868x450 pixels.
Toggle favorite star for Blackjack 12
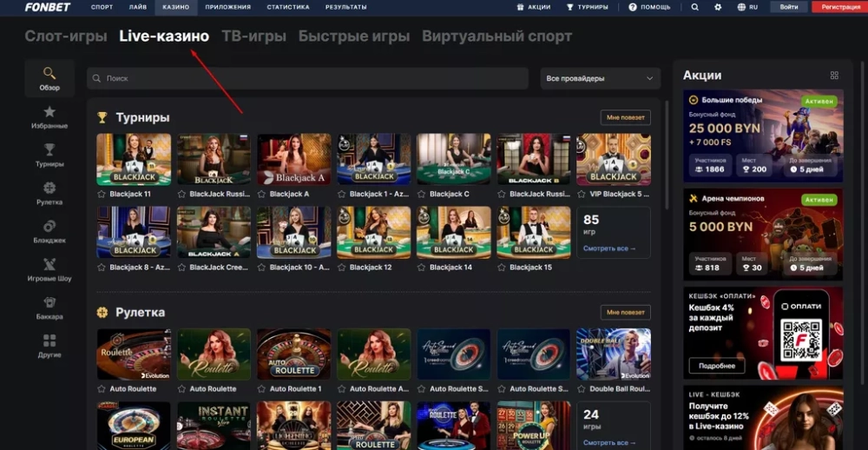point(342,268)
